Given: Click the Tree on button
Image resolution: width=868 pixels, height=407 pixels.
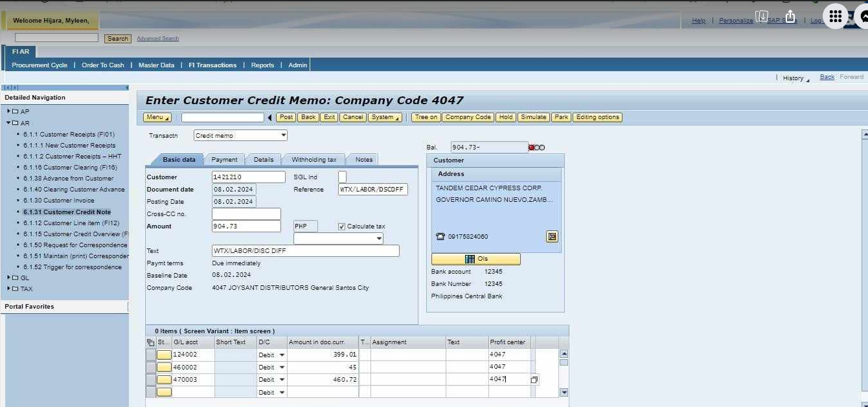Looking at the screenshot, I should click(426, 117).
